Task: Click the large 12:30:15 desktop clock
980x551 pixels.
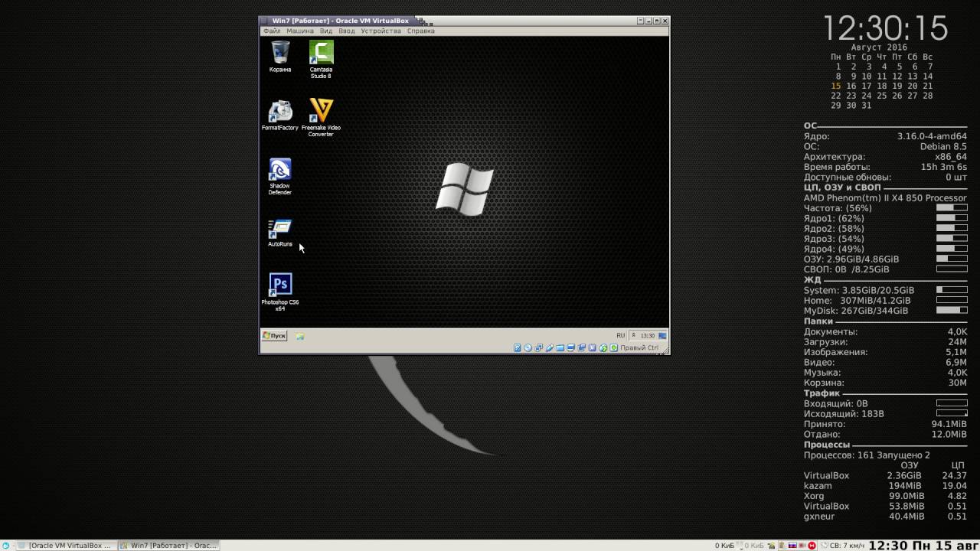Action: 886,28
